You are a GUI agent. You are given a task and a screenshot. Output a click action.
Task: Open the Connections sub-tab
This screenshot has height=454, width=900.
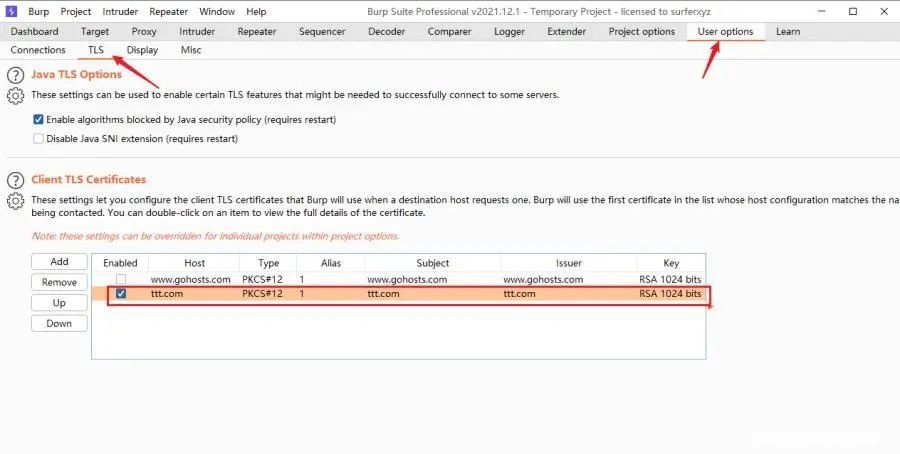pyautogui.click(x=38, y=50)
